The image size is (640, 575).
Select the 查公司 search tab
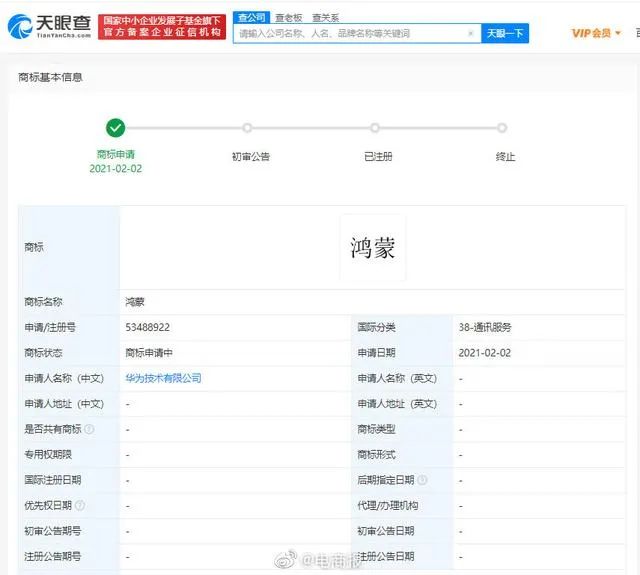click(251, 17)
